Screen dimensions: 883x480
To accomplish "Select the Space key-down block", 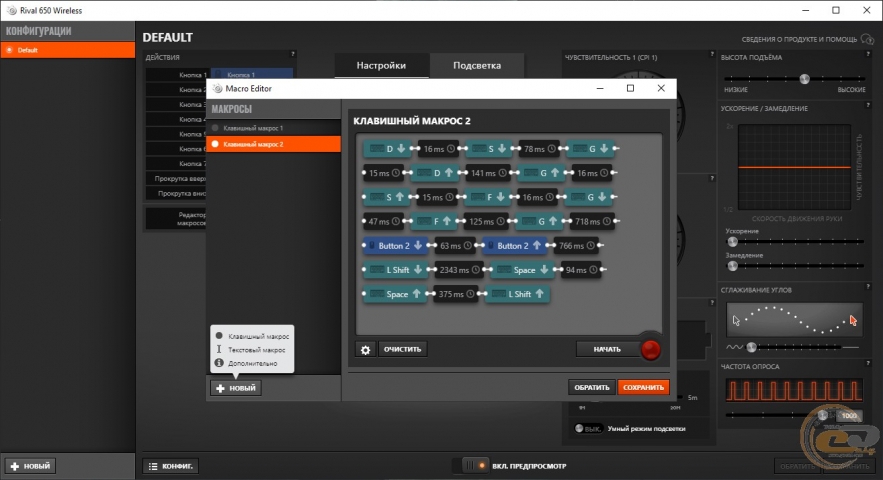I will 522,270.
